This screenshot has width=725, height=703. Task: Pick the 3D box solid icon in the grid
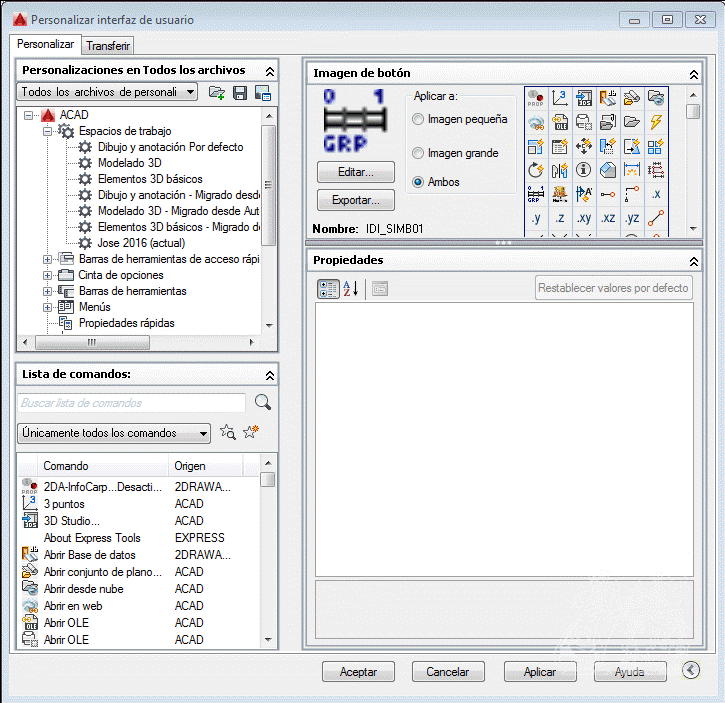pyautogui.click(x=608, y=170)
